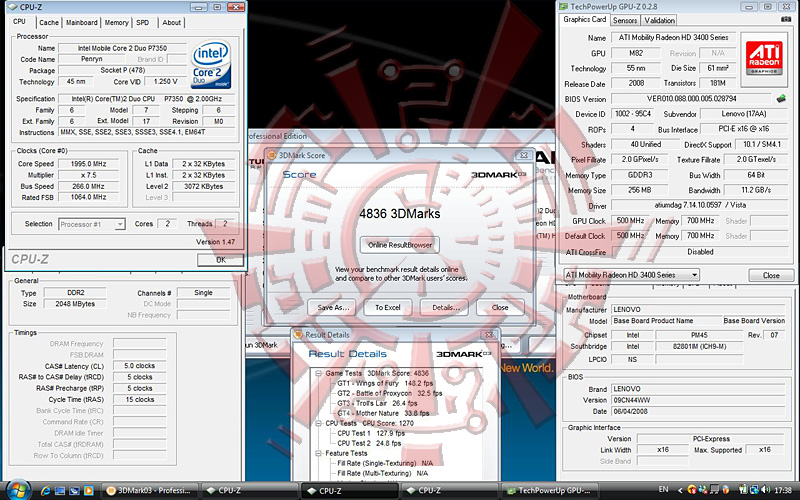
Task: Select CPU Test 2 result row
Action: click(x=369, y=443)
